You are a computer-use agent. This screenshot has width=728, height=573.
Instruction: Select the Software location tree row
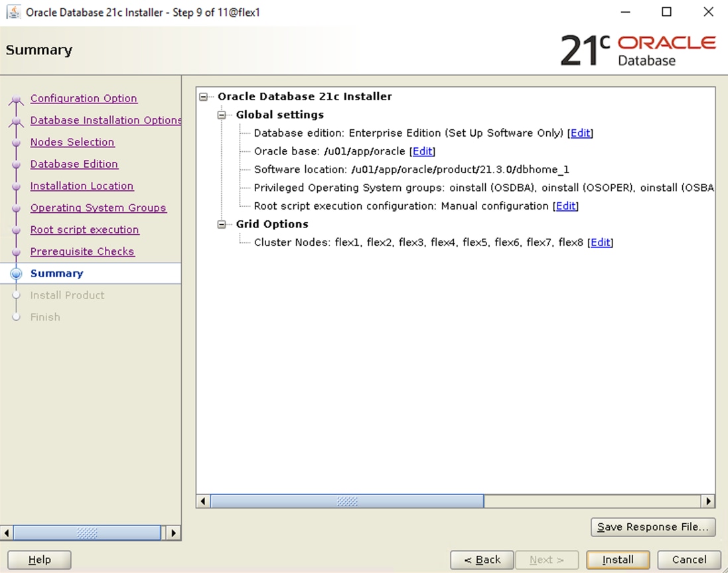click(x=411, y=170)
